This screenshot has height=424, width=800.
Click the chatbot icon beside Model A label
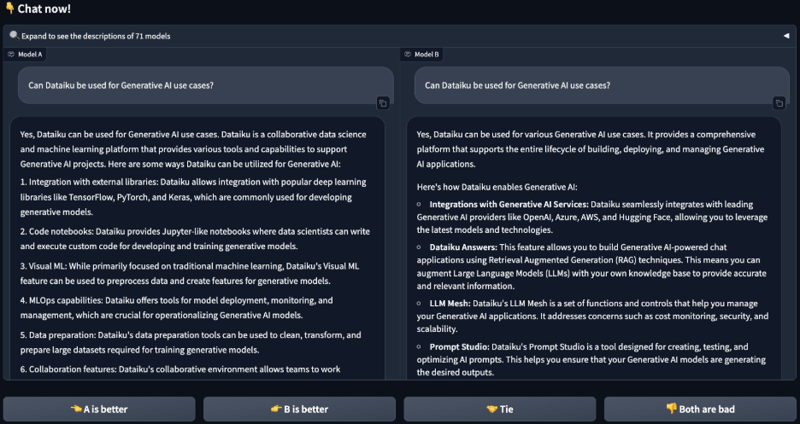click(11, 54)
